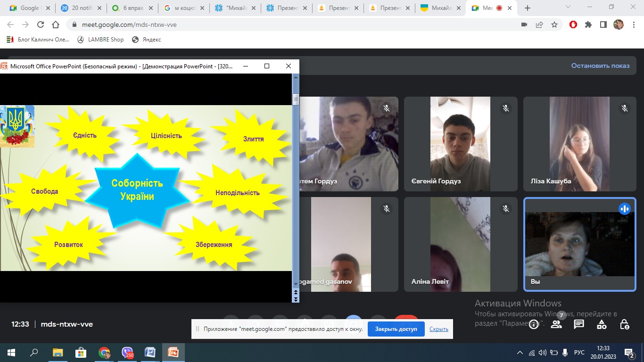Open the Meet chat panel icon
The image size is (644, 362).
[579, 324]
